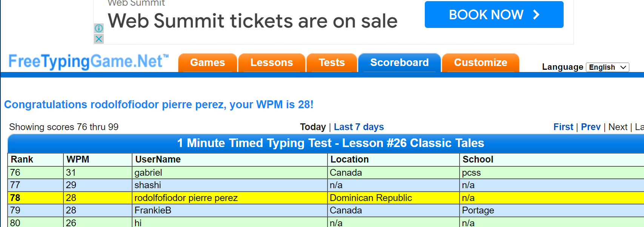Go to Prev scores page

pyautogui.click(x=590, y=127)
